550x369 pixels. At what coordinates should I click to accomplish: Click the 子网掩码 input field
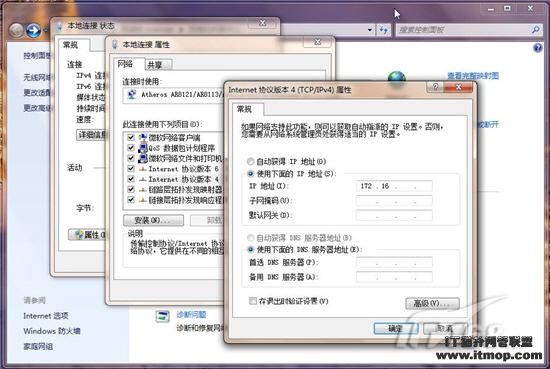tap(394, 201)
